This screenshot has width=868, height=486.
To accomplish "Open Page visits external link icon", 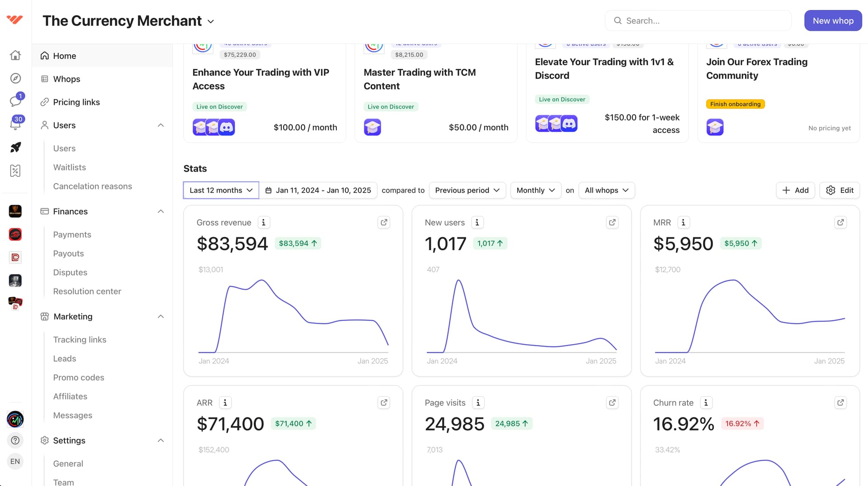I will coord(612,402).
